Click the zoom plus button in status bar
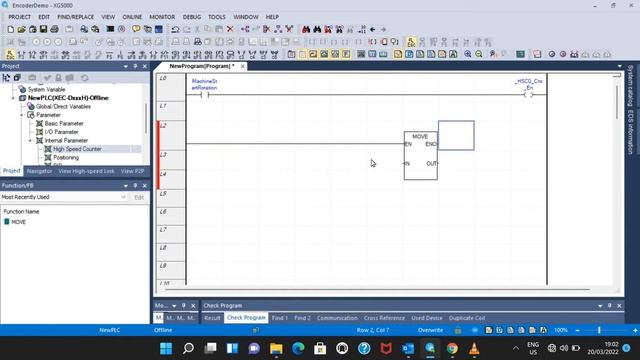640x360 pixels. 635,330
